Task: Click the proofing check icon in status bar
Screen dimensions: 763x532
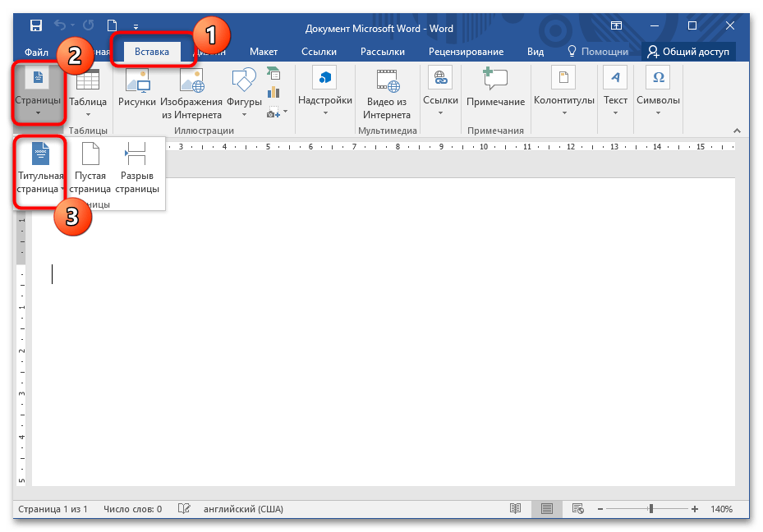Action: 184,509
